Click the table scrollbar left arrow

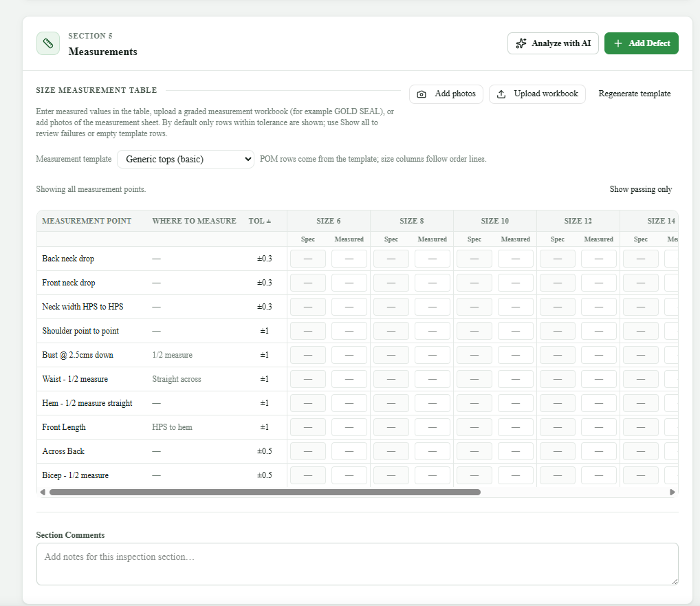pyautogui.click(x=43, y=492)
